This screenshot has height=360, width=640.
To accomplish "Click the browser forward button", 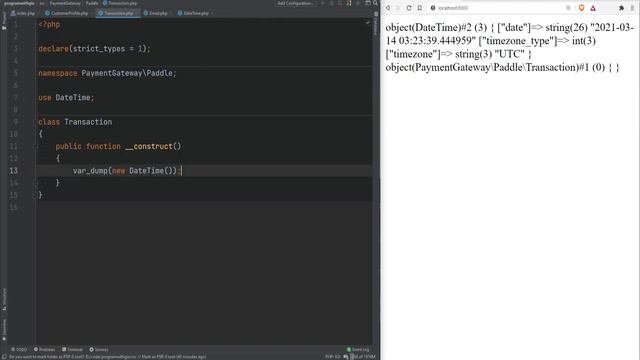I will pyautogui.click(x=398, y=8).
